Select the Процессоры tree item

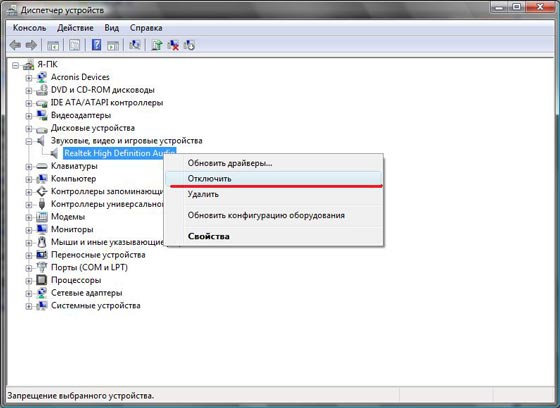pos(76,280)
